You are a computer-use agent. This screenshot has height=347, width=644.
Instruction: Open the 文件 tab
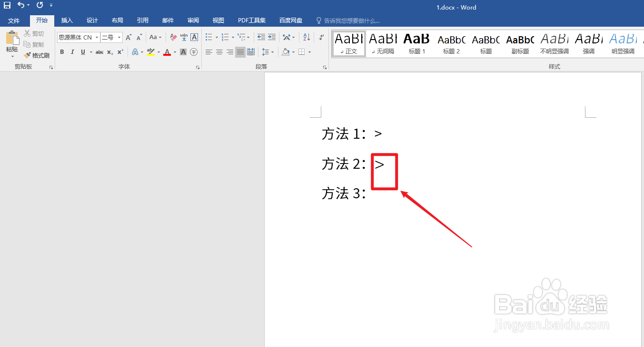(14, 20)
